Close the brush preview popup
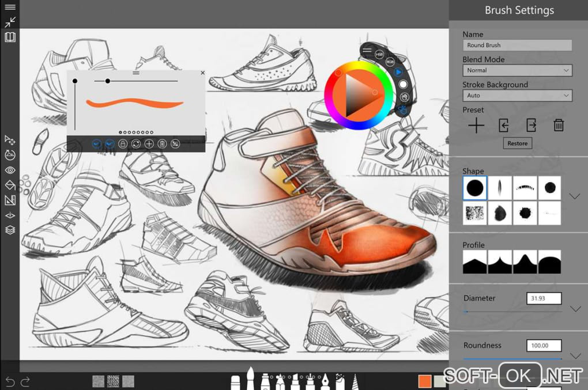 (x=202, y=73)
